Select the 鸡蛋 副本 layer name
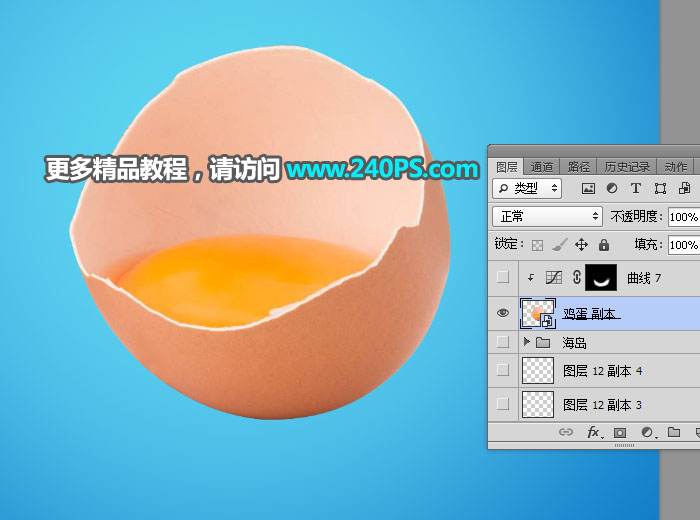700x520 pixels. coord(591,314)
